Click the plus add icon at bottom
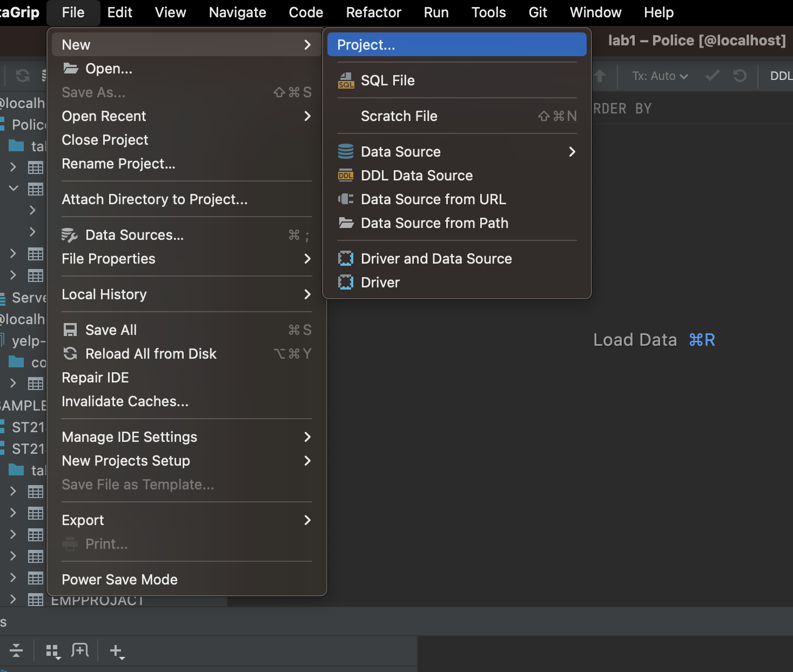This screenshot has width=793, height=672. coord(117,651)
